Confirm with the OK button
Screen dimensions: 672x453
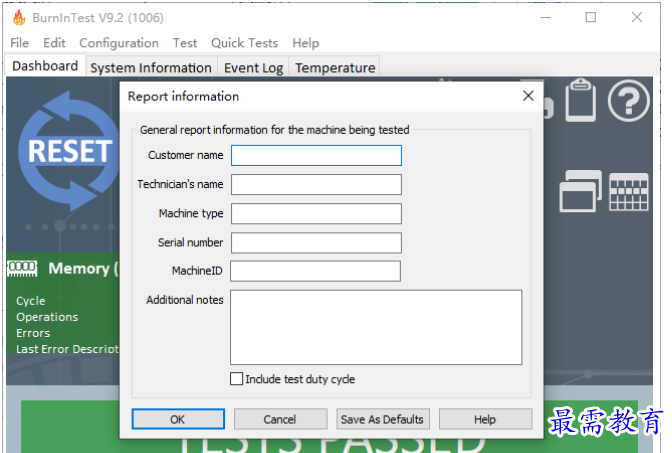178,419
